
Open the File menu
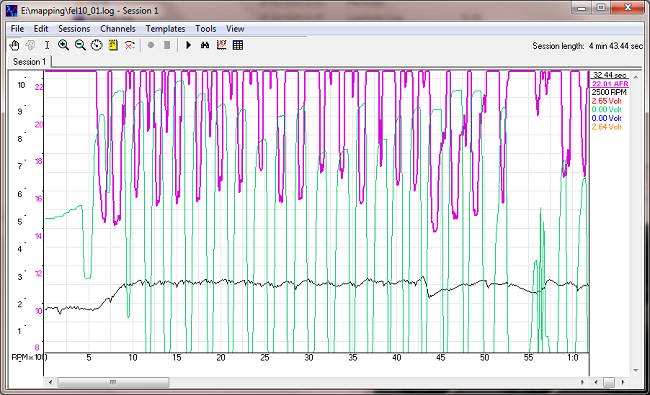(x=17, y=29)
